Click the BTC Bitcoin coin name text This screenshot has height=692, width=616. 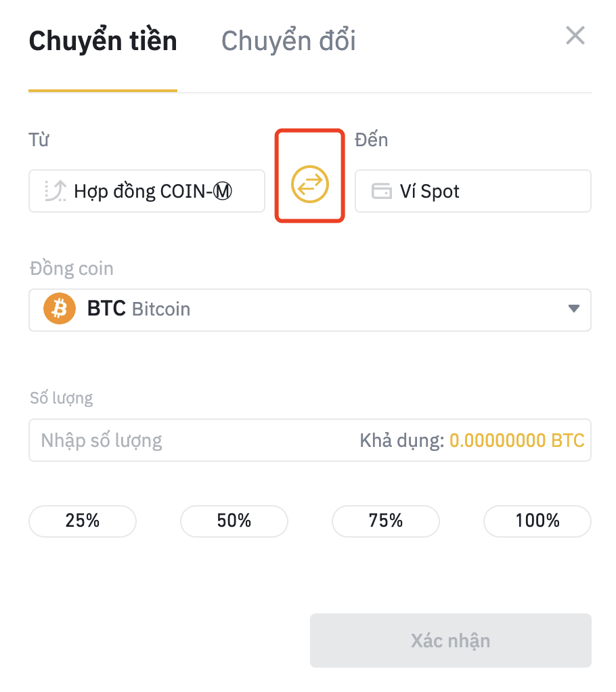pyautogui.click(x=139, y=309)
